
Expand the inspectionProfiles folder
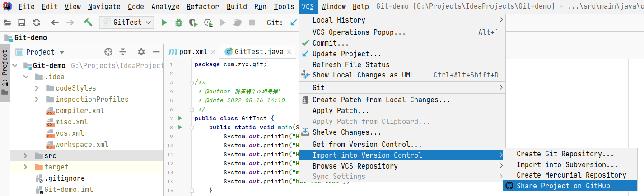(x=37, y=99)
